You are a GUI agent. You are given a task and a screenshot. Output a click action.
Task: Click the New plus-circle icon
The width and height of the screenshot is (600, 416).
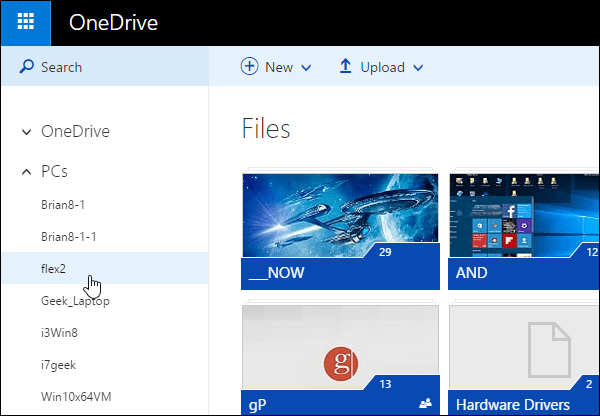pos(249,67)
